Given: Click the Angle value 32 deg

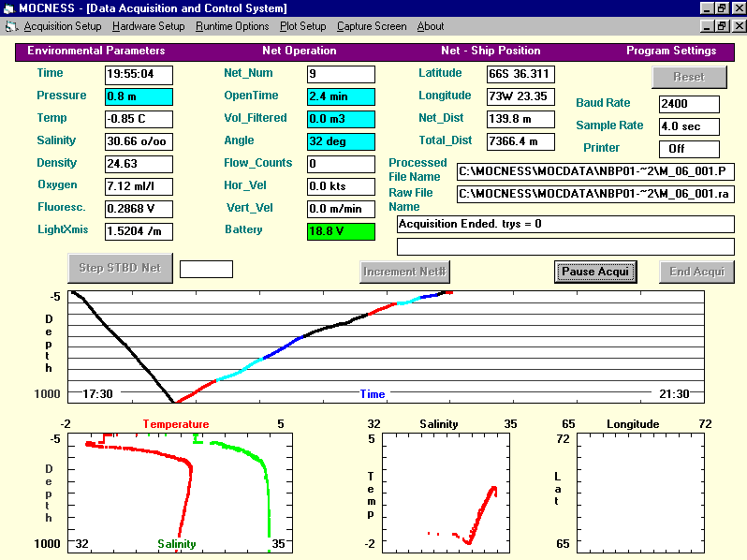Looking at the screenshot, I should point(341,141).
